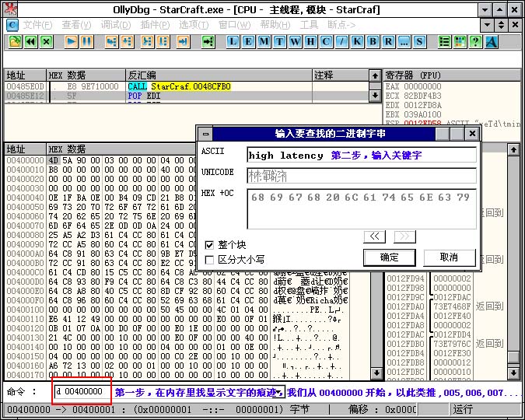
Task: Open the 查看(V) menu
Action: coord(77,25)
